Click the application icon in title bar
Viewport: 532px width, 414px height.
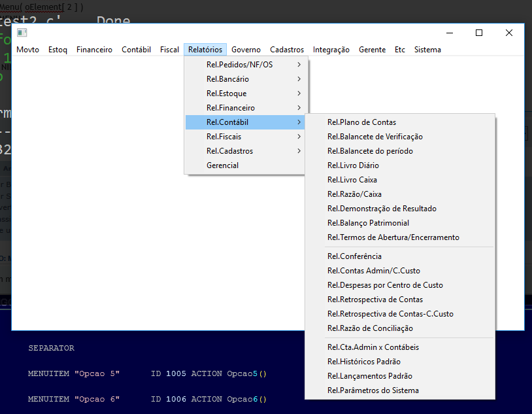(x=22, y=33)
